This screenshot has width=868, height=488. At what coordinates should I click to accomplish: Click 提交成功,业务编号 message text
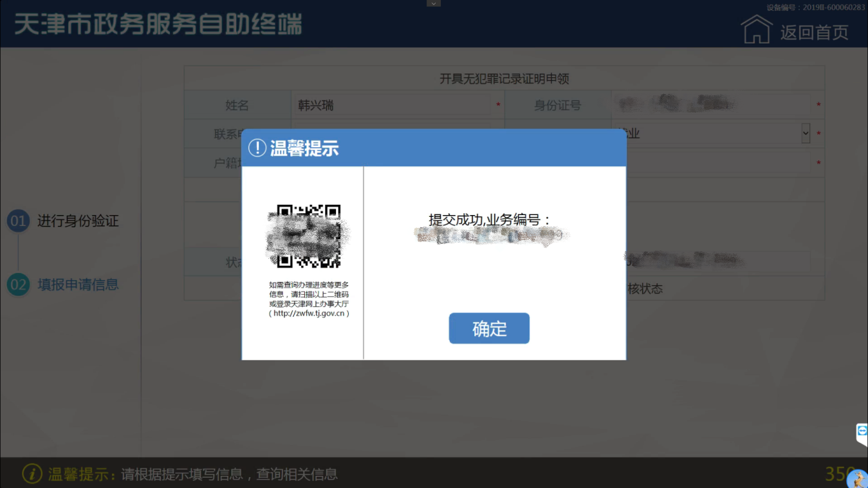pos(490,220)
